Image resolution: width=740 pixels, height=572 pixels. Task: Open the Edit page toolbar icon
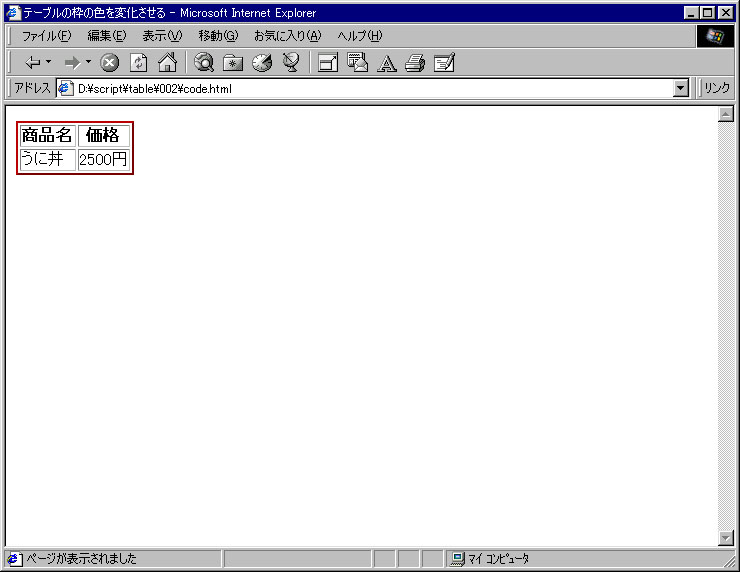[444, 62]
